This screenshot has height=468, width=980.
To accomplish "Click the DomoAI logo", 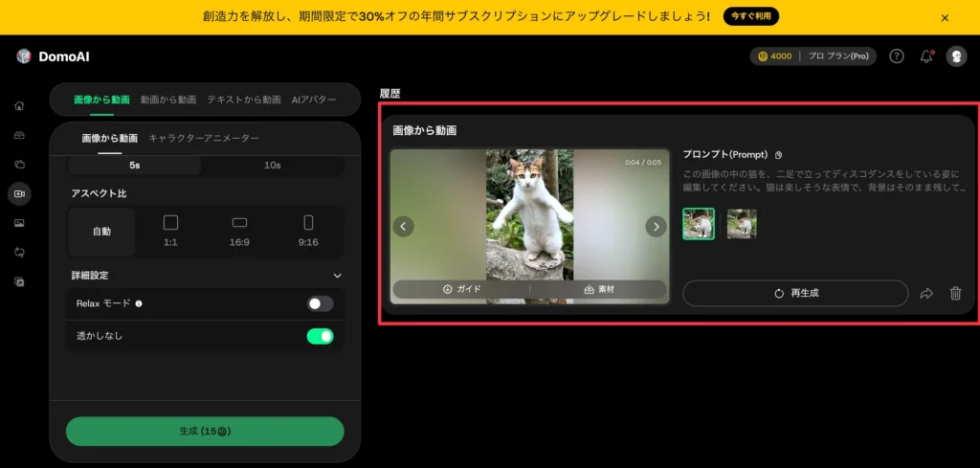I will pos(54,56).
